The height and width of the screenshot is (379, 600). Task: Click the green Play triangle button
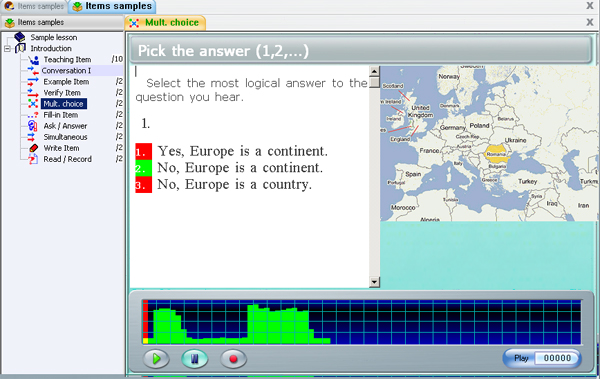(156, 359)
